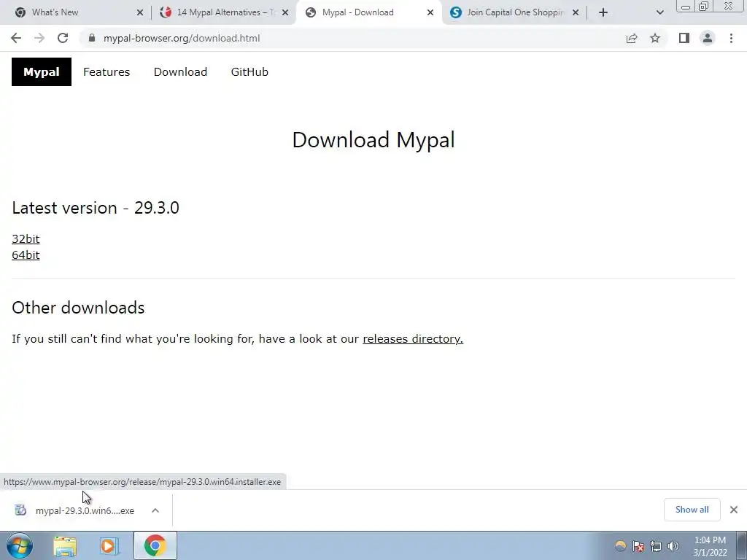Viewport: 747px width, 560px height.
Task: Click the Mypal logo button
Action: click(x=42, y=72)
